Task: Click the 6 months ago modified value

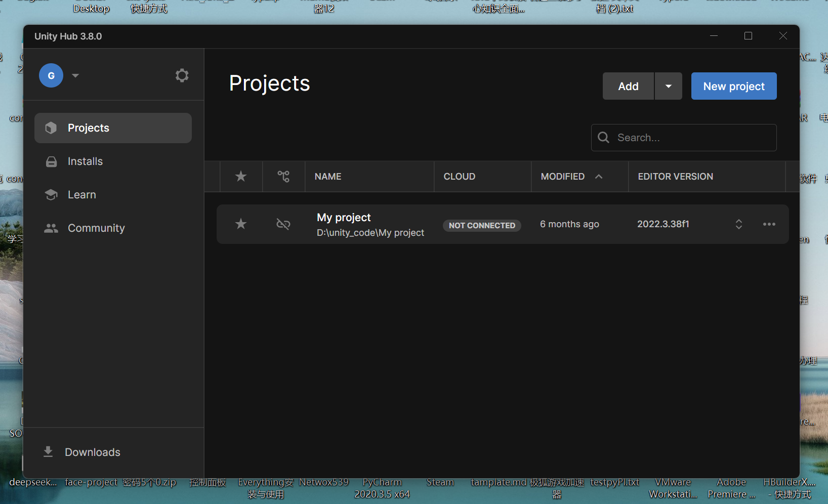Action: pos(569,224)
